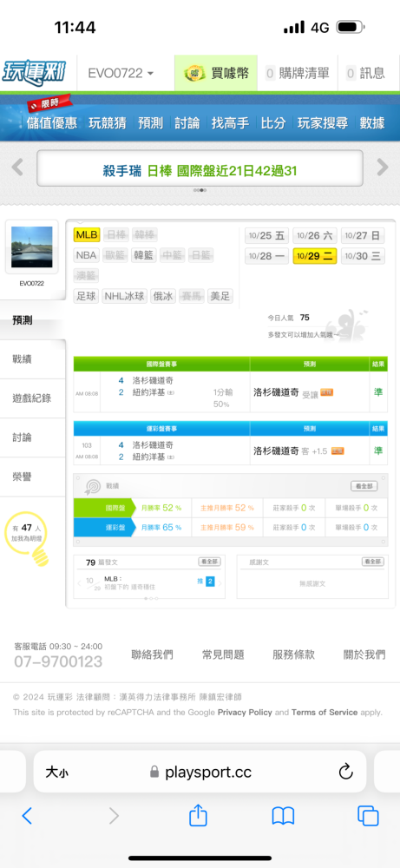400x868 pixels.
Task: Click 運彩盤 主推月勝率 59% cell
Action: click(x=228, y=528)
